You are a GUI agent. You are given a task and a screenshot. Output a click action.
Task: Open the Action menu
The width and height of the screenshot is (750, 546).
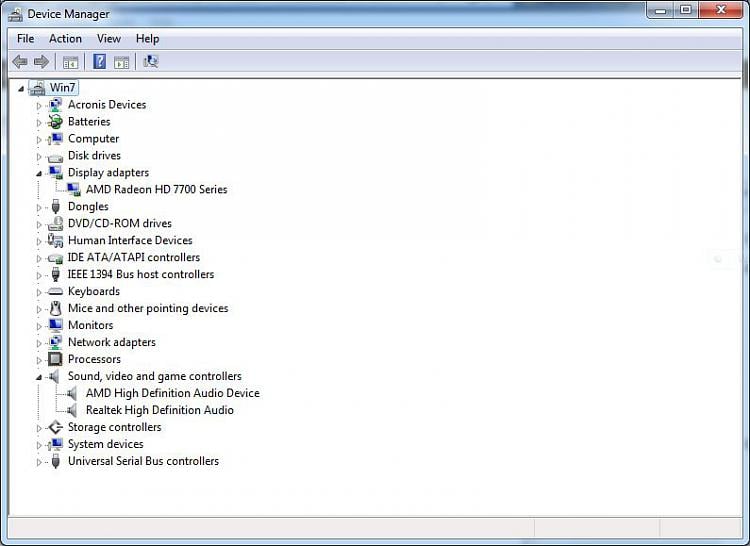65,39
